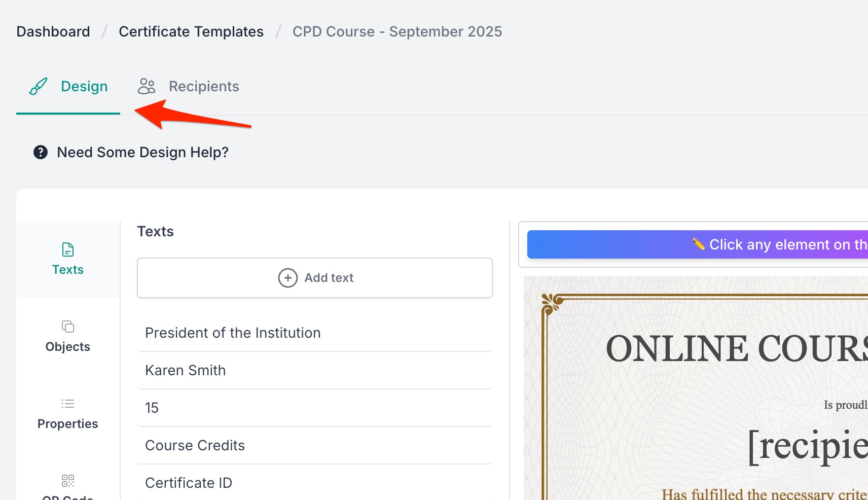Click the Add text button
Screen dimensions: 868x500
click(315, 278)
